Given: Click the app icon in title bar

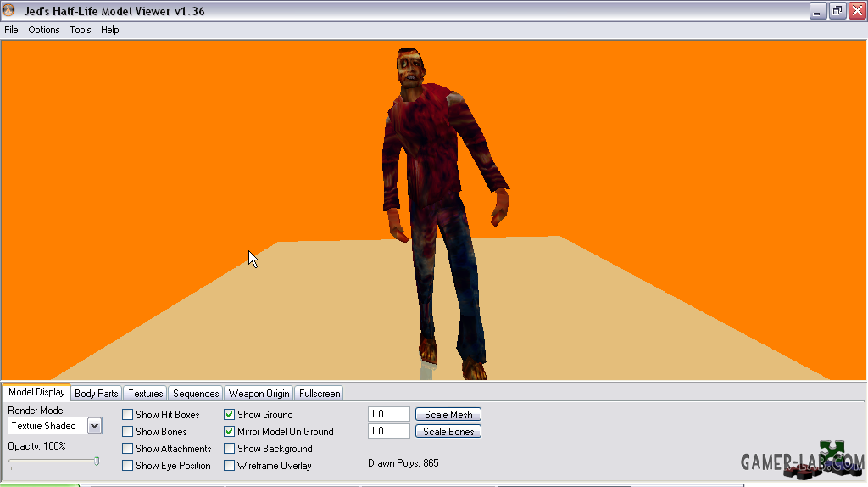Looking at the screenshot, I should coord(8,10).
